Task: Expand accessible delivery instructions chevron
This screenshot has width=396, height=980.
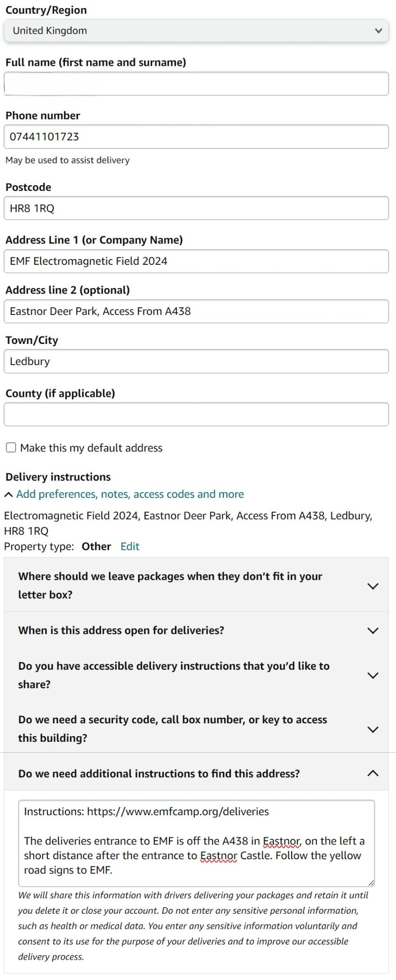Action: click(373, 675)
